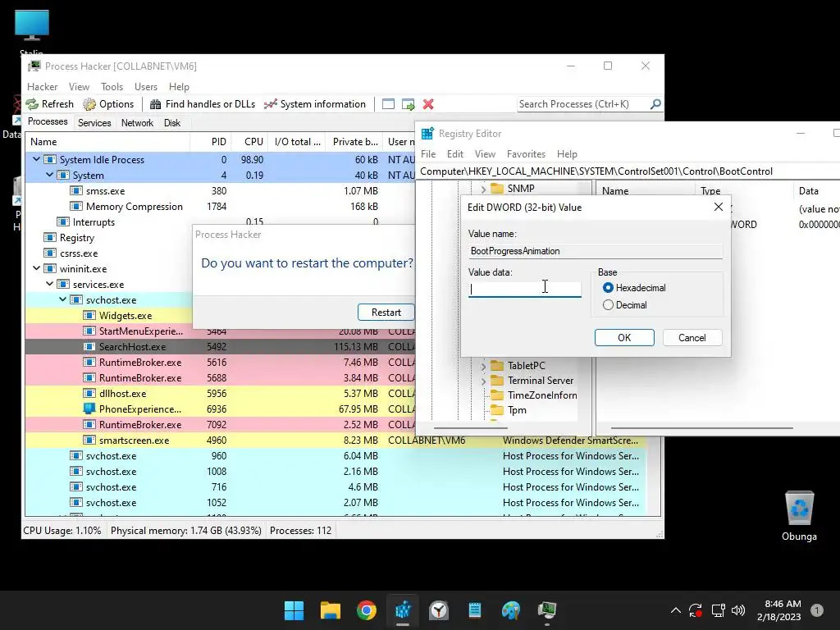Click OK in Edit DWORD dialog
This screenshot has height=630, width=840.
(x=624, y=337)
